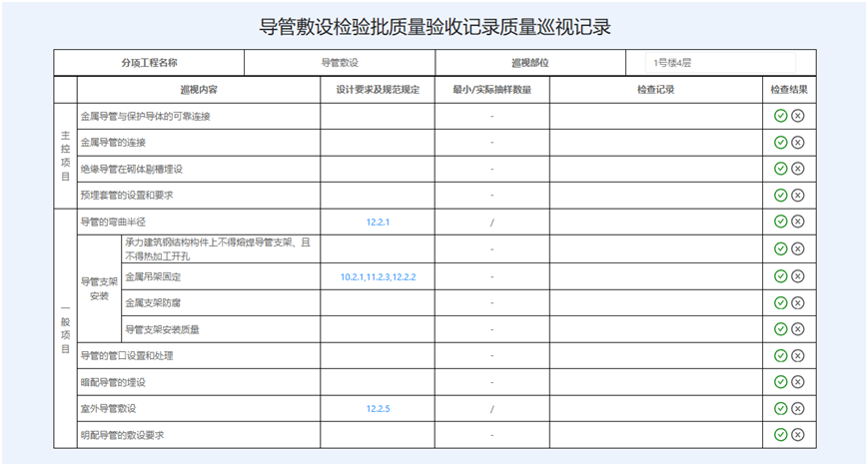Screen dimensions: 868x466
Task: Set 金属支架防腐 to passed (check icon)
Action: (x=781, y=301)
